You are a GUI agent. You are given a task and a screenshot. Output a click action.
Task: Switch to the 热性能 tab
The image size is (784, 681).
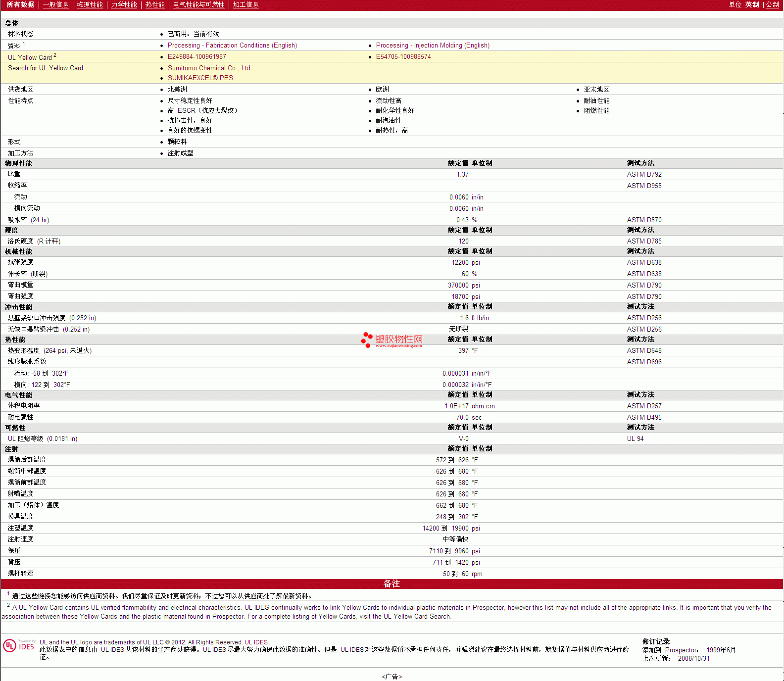pyautogui.click(x=155, y=5)
